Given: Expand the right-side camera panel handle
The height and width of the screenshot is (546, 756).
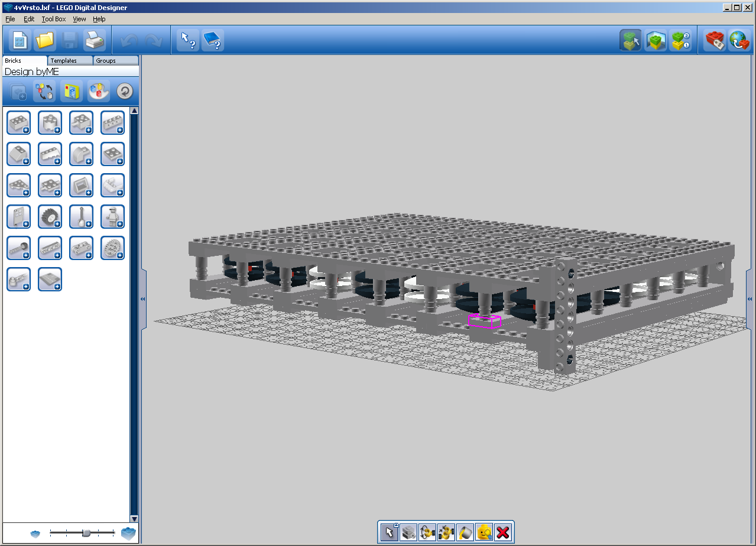Looking at the screenshot, I should pyautogui.click(x=749, y=299).
